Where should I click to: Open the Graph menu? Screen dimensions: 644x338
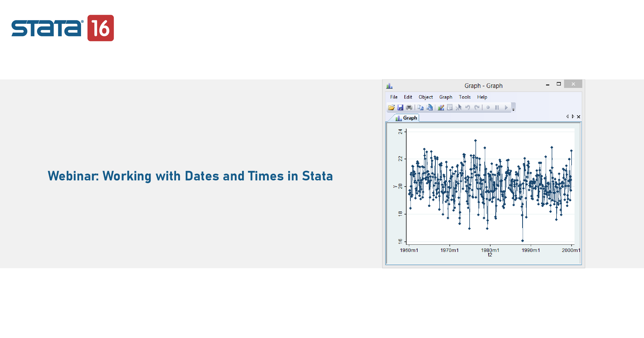[x=446, y=97]
